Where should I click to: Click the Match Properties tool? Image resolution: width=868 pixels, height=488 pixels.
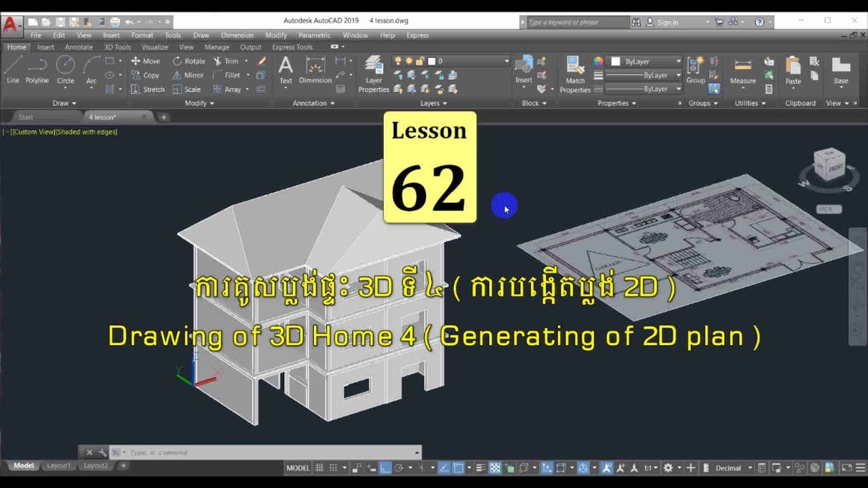tap(575, 75)
